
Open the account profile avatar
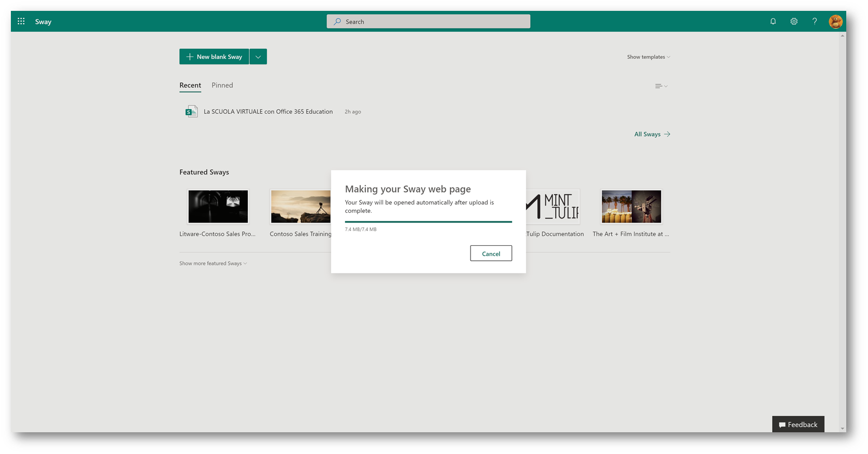pyautogui.click(x=835, y=21)
